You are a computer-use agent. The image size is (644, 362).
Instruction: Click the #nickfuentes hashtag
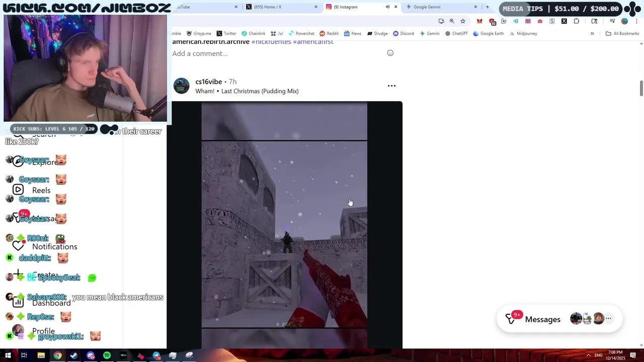[271, 42]
